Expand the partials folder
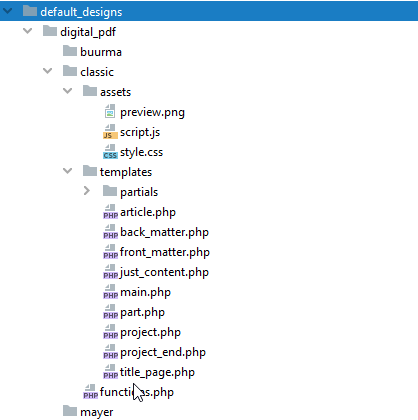Image resolution: width=418 pixels, height=420 pixels. point(87,191)
